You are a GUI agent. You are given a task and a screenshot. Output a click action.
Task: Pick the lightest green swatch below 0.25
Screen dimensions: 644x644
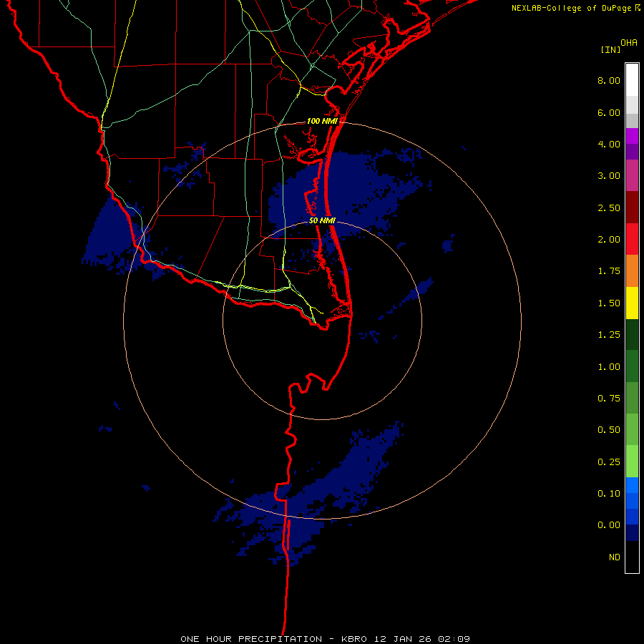point(632,462)
